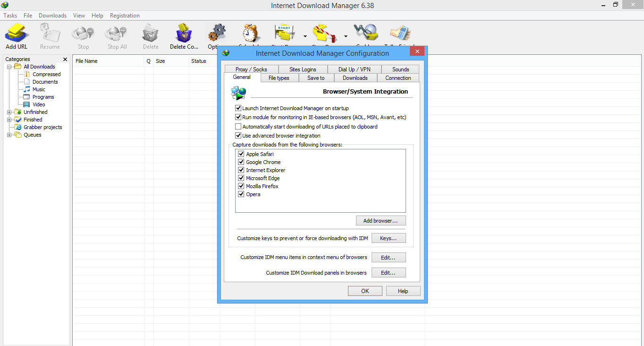Click OK in Configuration dialog
Viewport: 644px width, 346px height.
coord(365,291)
